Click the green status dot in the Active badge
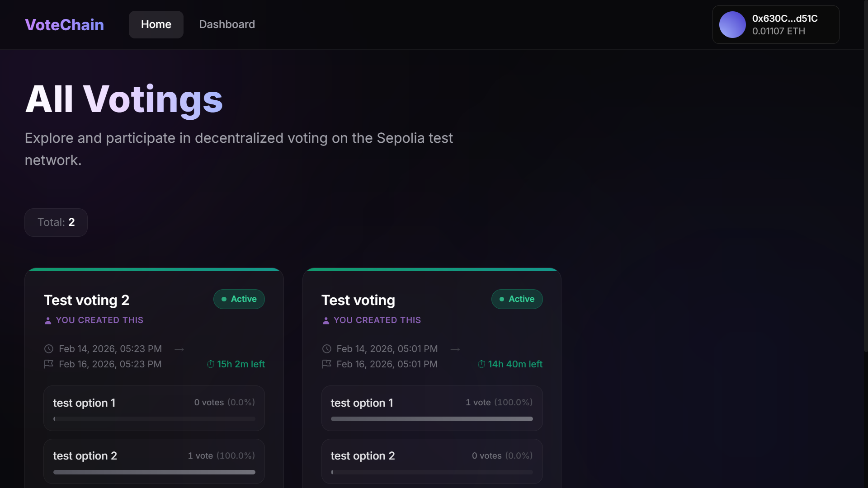This screenshot has width=868, height=488. [224, 299]
